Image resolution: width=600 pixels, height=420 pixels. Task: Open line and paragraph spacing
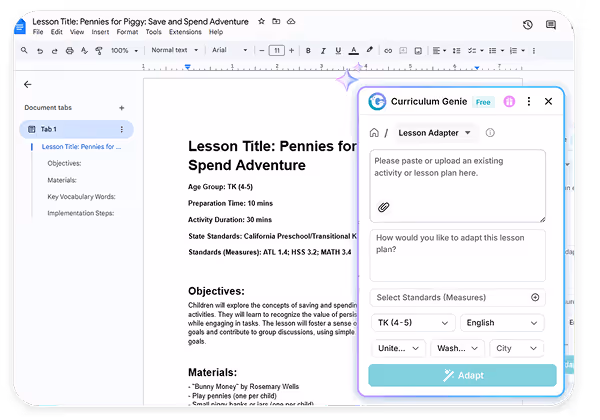click(456, 50)
